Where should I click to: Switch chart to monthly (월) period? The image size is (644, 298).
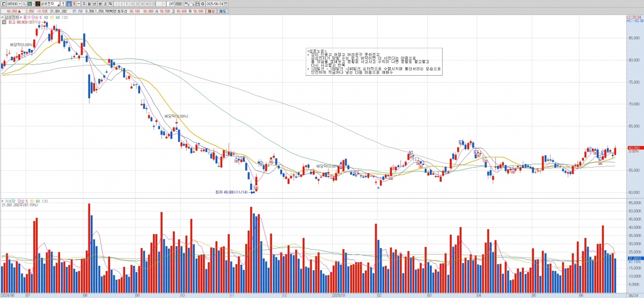tap(90, 3)
